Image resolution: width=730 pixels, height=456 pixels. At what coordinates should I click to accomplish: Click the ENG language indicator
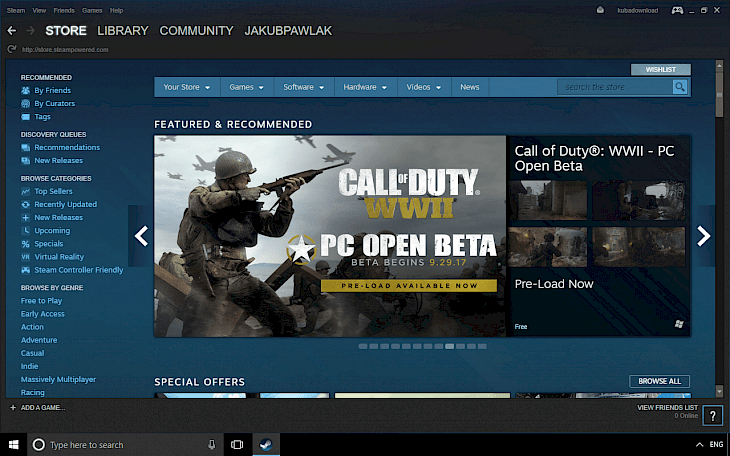[x=716, y=444]
